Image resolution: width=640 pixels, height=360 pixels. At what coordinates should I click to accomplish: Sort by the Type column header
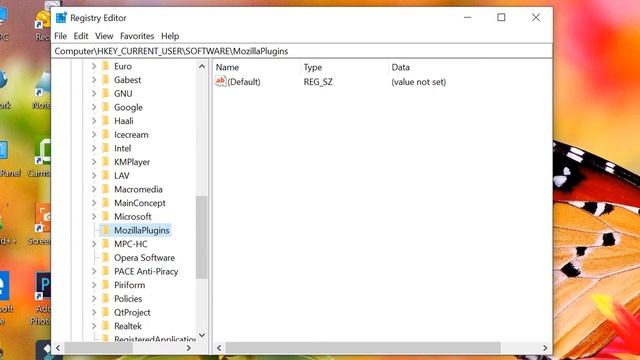click(x=313, y=67)
